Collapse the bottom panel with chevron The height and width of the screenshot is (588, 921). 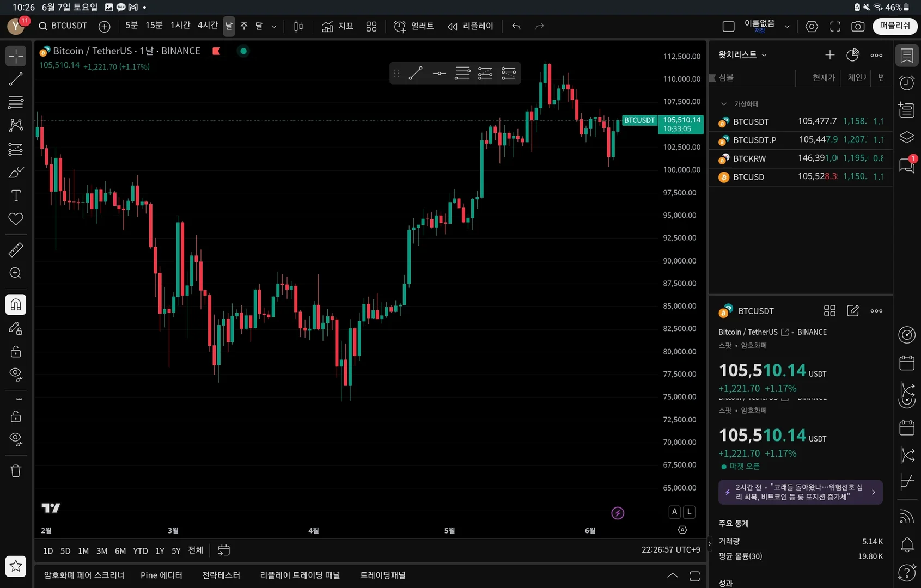673,575
